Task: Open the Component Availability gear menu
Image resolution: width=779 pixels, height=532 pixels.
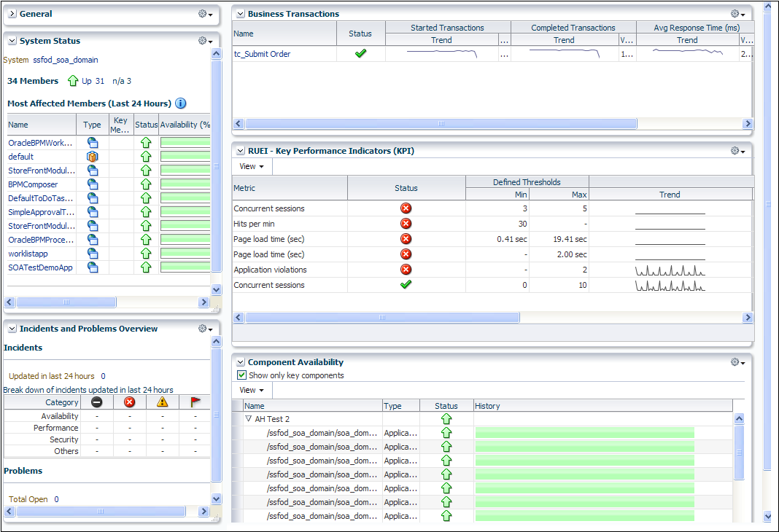Action: [737, 362]
